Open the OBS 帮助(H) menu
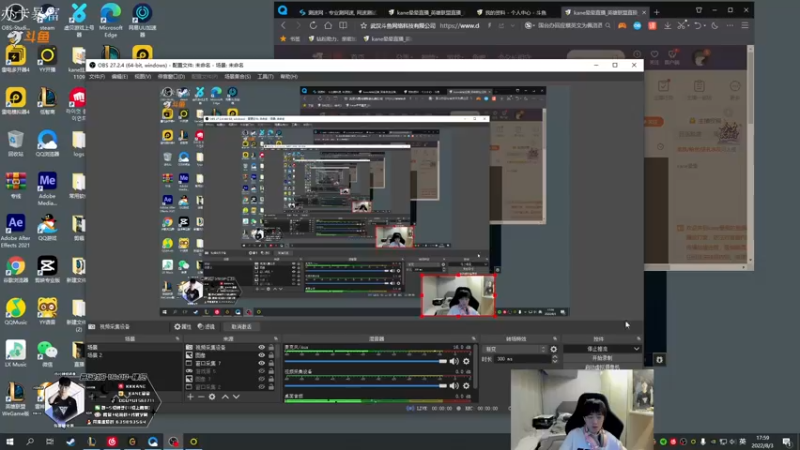This screenshot has height=450, width=800. tap(289, 77)
